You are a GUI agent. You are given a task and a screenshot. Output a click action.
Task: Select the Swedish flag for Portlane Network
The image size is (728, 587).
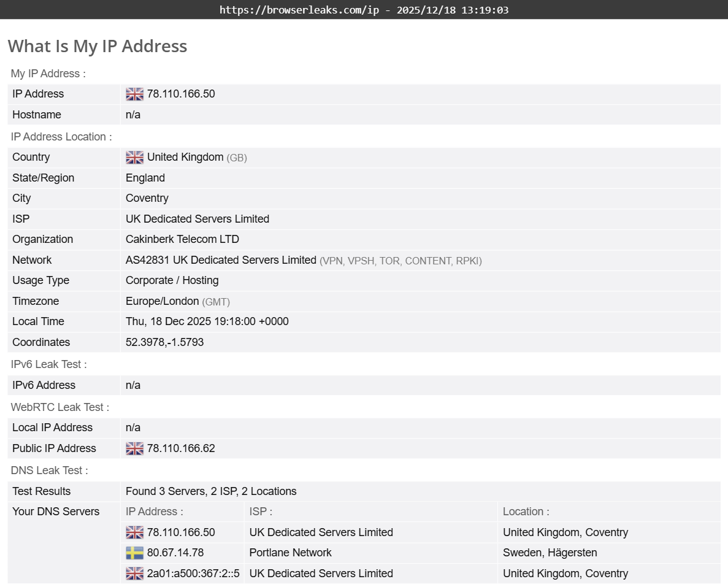tap(134, 553)
